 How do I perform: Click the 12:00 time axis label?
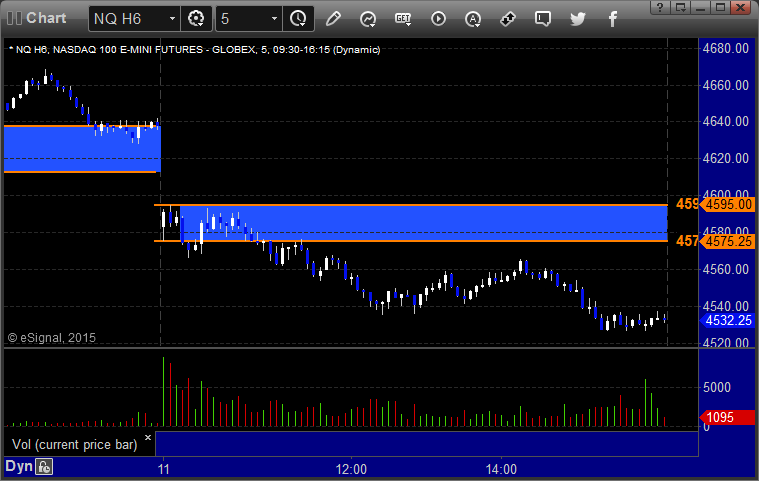coord(351,469)
